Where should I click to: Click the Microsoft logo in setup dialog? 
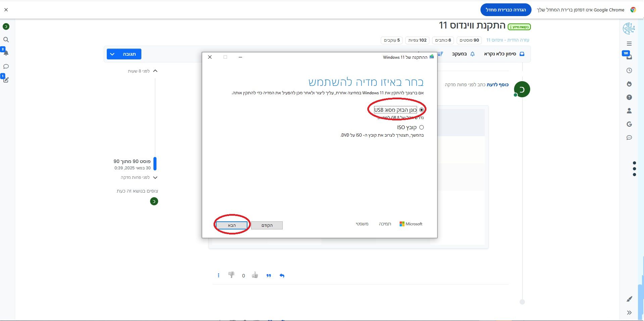[x=411, y=224]
